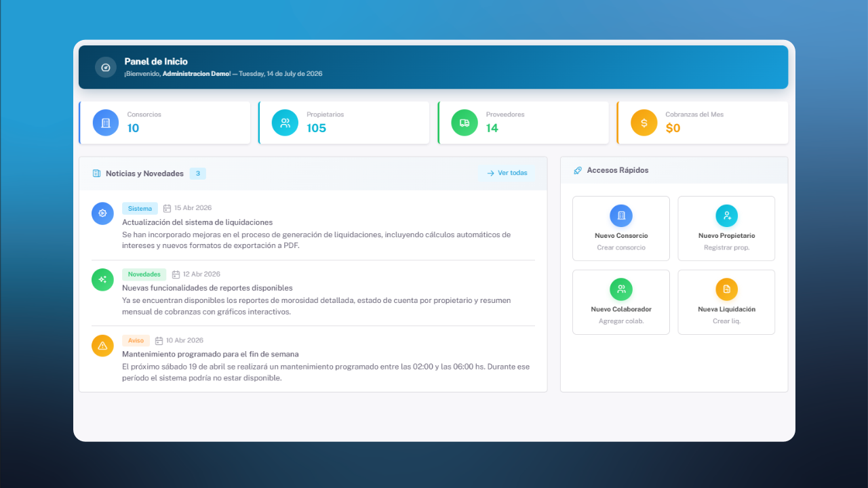The width and height of the screenshot is (868, 488).
Task: Click the Proveedores value 14
Action: (x=492, y=128)
